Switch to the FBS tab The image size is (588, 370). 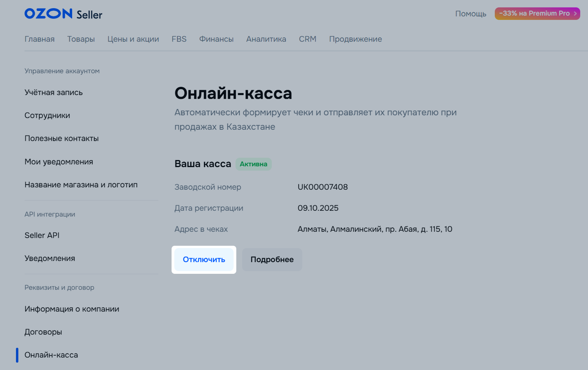(x=179, y=39)
